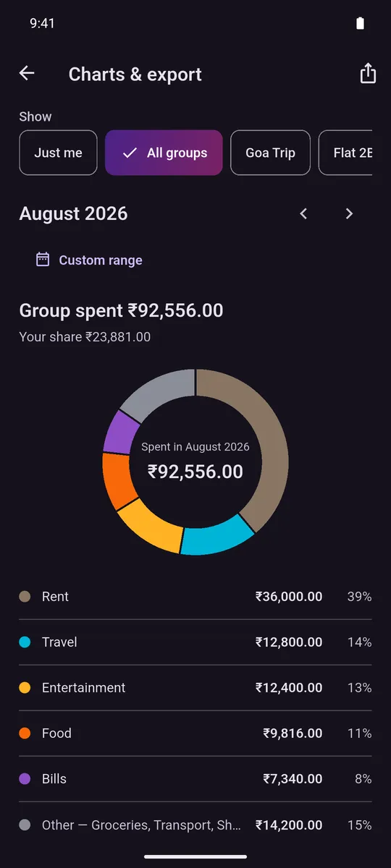Advance to next month chevron
The image size is (391, 868).
click(349, 213)
